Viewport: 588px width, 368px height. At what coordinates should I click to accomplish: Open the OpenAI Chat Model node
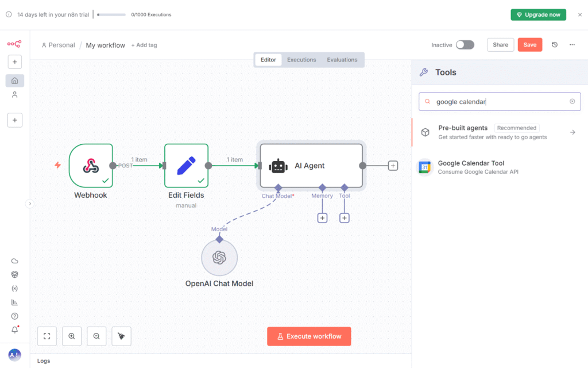pos(219,258)
